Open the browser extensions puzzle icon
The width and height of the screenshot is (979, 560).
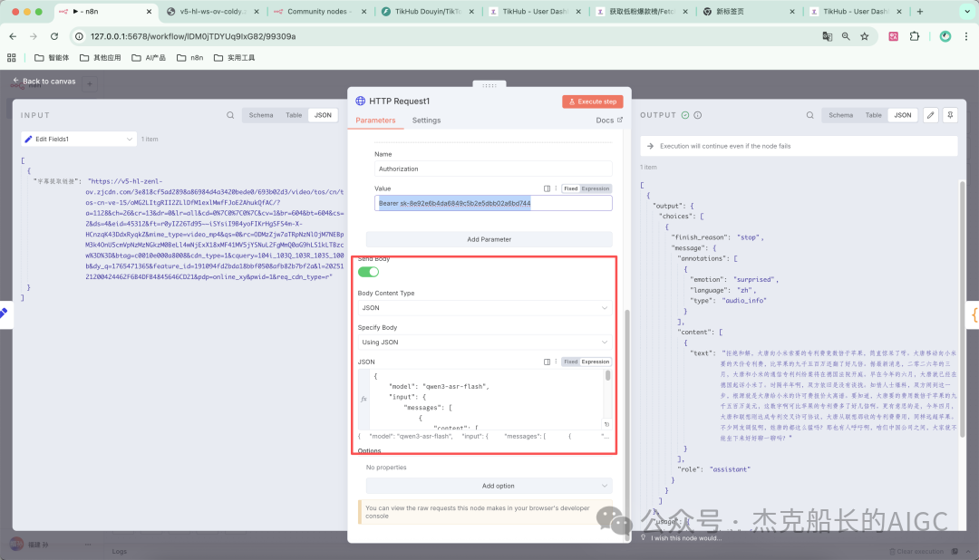point(915,36)
